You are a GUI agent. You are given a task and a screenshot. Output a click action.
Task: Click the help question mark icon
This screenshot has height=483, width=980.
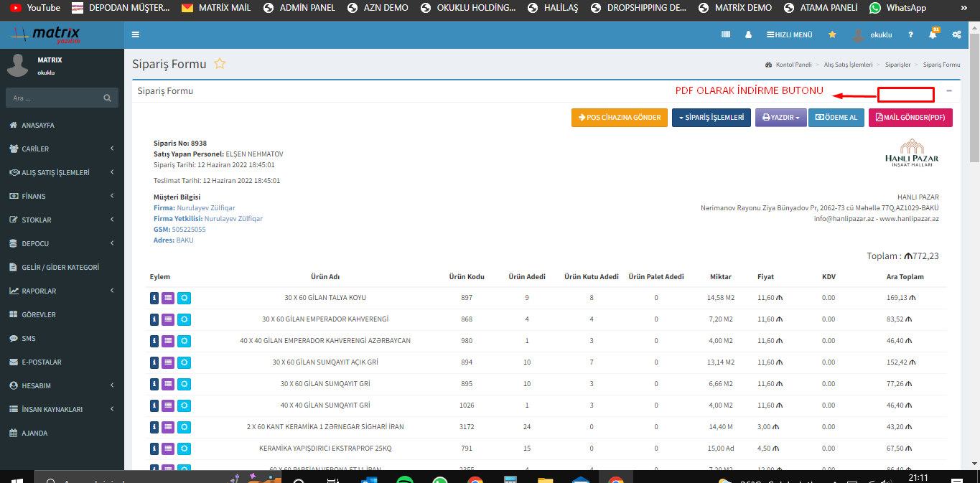(910, 34)
